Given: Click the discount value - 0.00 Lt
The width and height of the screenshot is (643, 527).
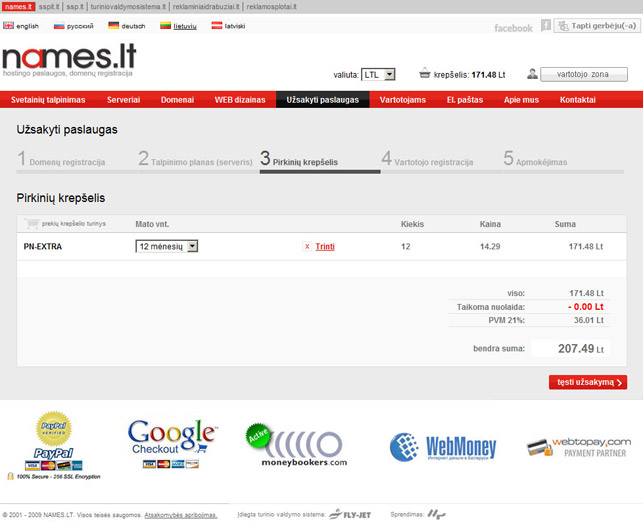Looking at the screenshot, I should (x=586, y=307).
